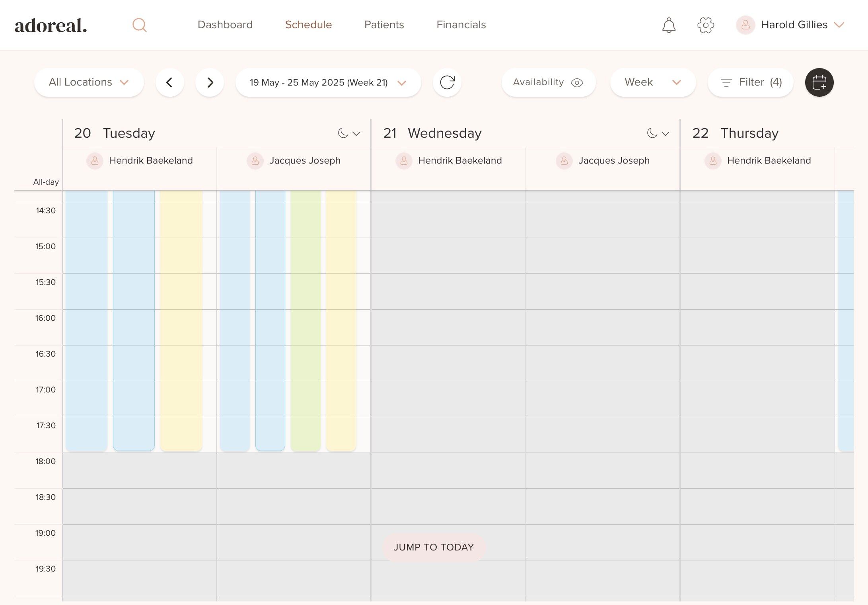The height and width of the screenshot is (605, 868).
Task: Click the search magnifier icon
Action: point(139,25)
